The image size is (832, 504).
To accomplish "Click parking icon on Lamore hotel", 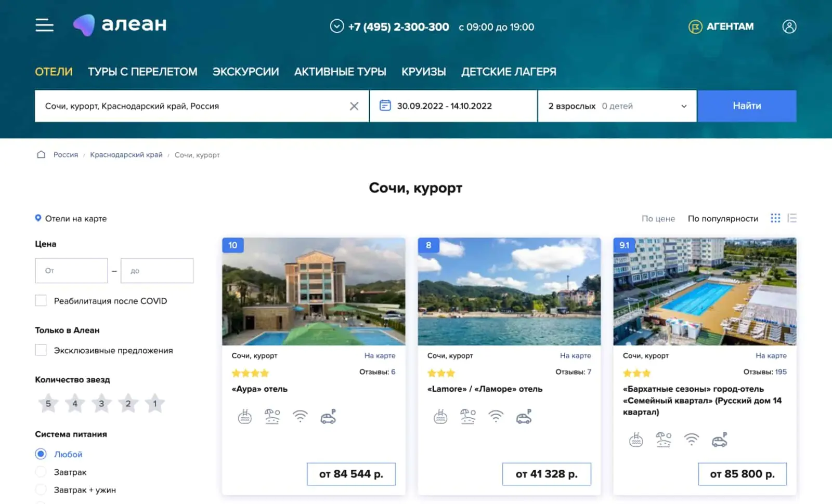I will click(524, 417).
